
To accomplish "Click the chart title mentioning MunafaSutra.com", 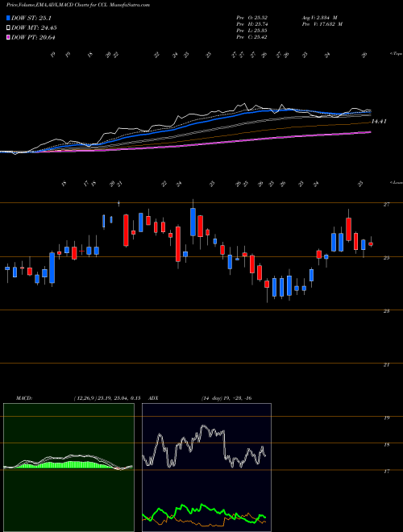I will [x=78, y=5].
